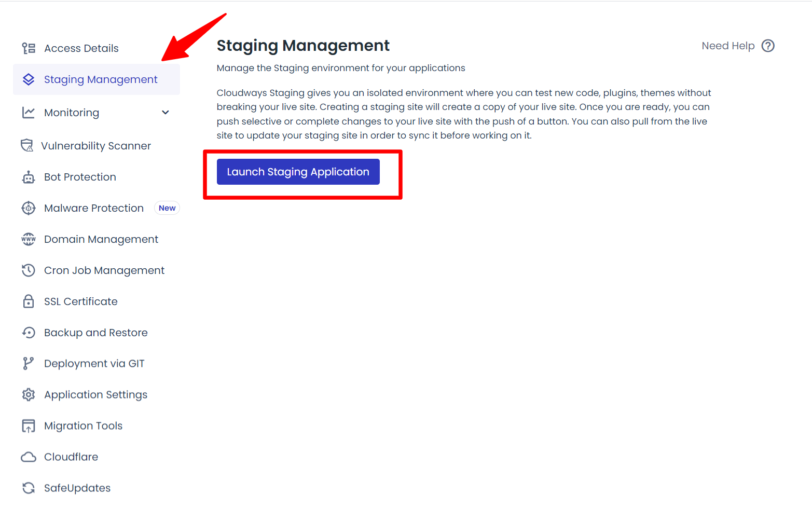Select Deployment via GIT menu item

point(94,364)
